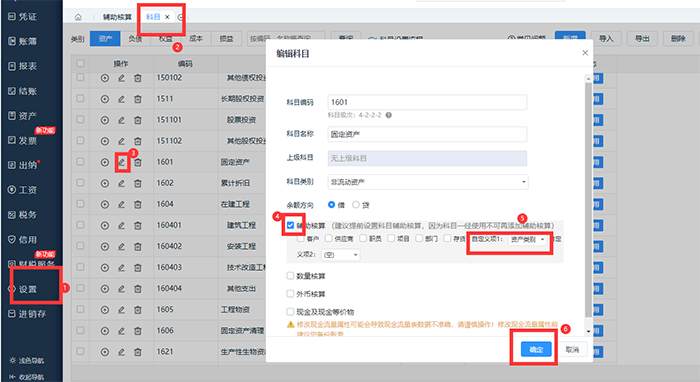Switch to the 辅助核算 tab
This screenshot has height=382, width=700.
click(117, 17)
